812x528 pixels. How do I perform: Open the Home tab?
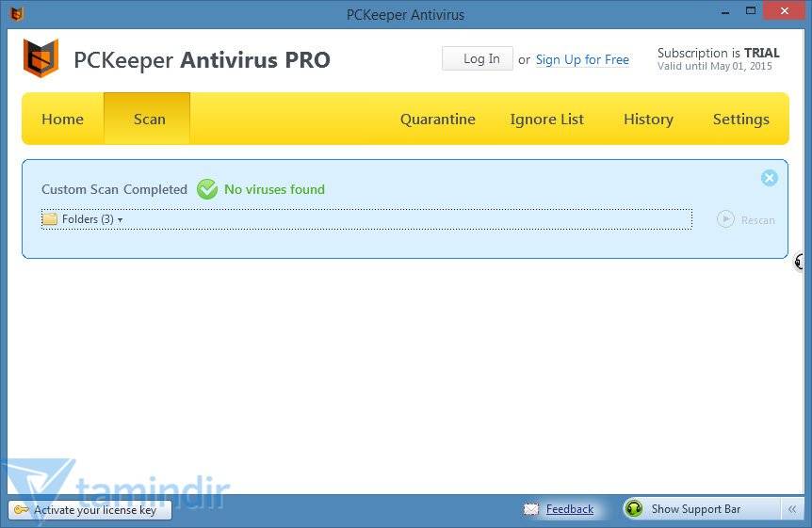point(62,120)
